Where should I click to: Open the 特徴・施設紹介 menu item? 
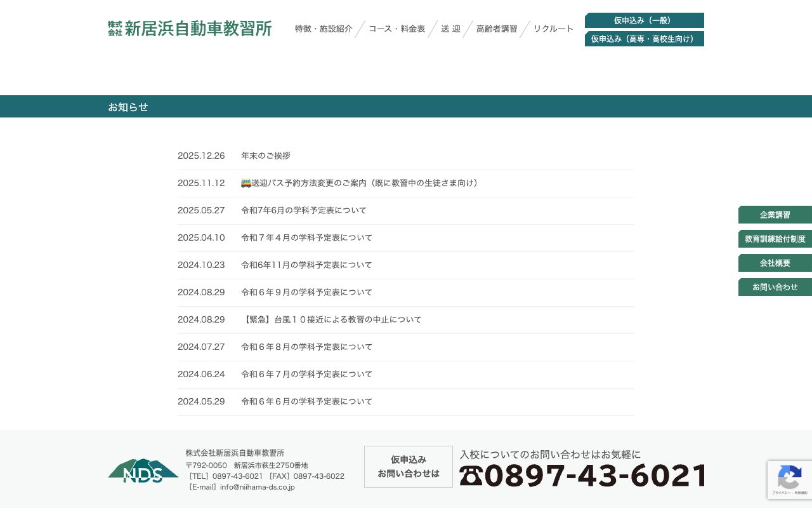[324, 29]
